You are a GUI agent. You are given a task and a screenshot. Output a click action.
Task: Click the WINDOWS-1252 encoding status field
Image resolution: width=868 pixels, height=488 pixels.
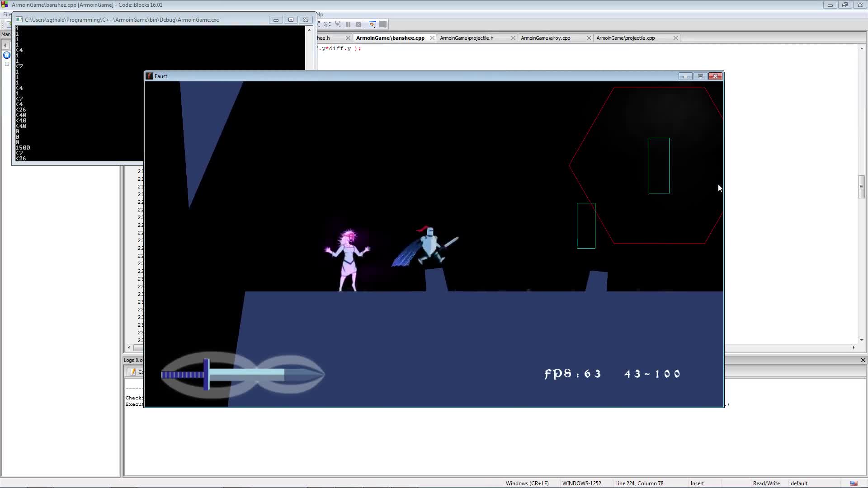581,483
